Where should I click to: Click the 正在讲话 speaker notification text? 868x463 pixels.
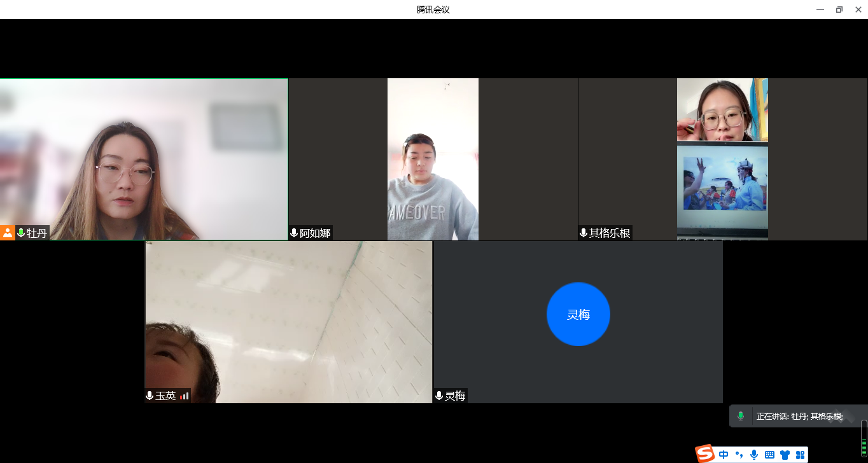(799, 417)
